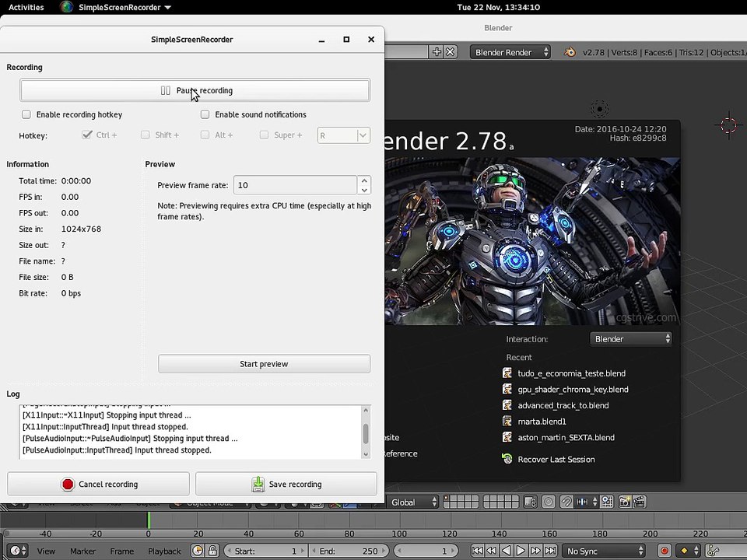Image resolution: width=747 pixels, height=560 pixels.
Task: Click the Recover Last Session link
Action: pyautogui.click(x=556, y=459)
